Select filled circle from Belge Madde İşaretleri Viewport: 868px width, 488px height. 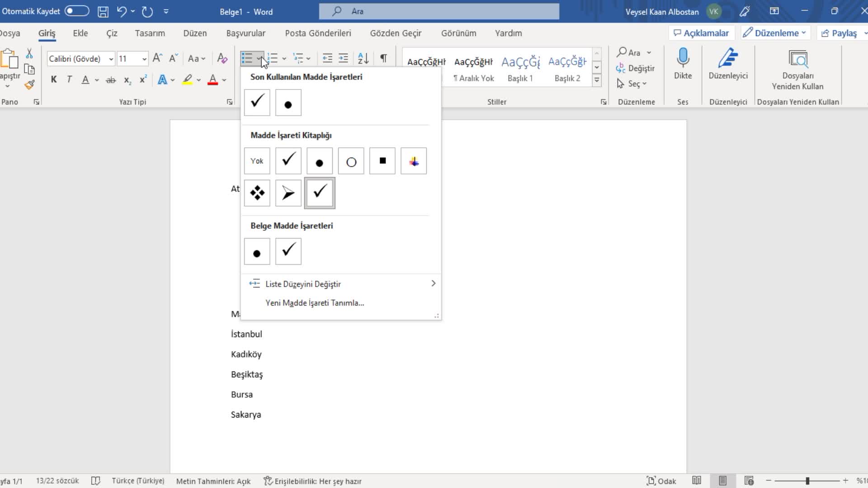tap(257, 251)
